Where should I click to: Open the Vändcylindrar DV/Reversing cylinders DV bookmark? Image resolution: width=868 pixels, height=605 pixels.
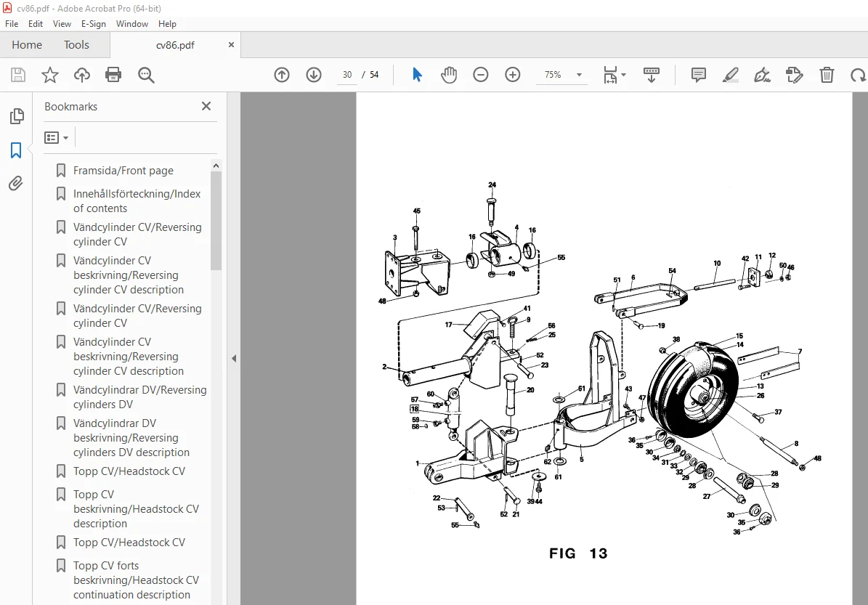click(140, 397)
